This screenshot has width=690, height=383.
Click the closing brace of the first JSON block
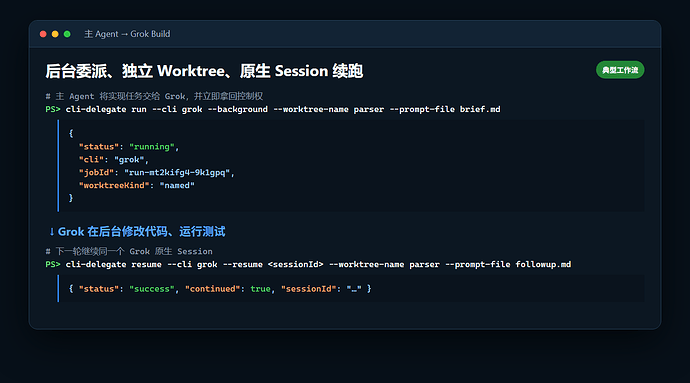tap(71, 198)
